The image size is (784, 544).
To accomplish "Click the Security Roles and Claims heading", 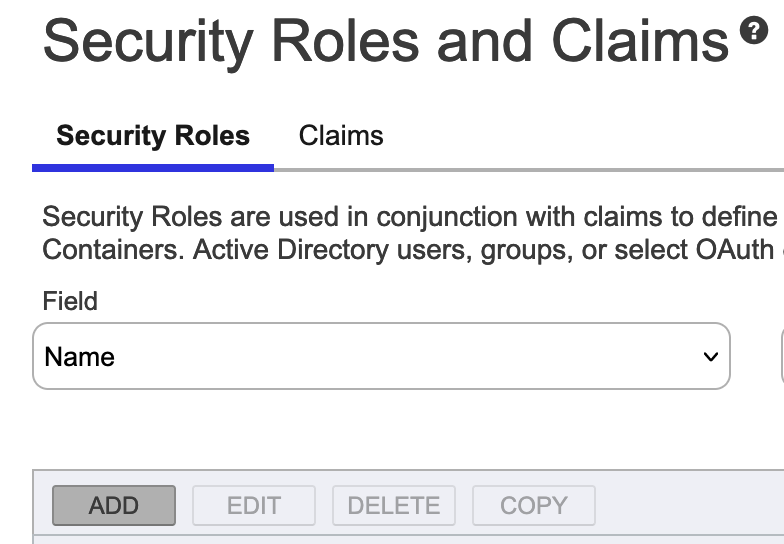I will pos(385,41).
